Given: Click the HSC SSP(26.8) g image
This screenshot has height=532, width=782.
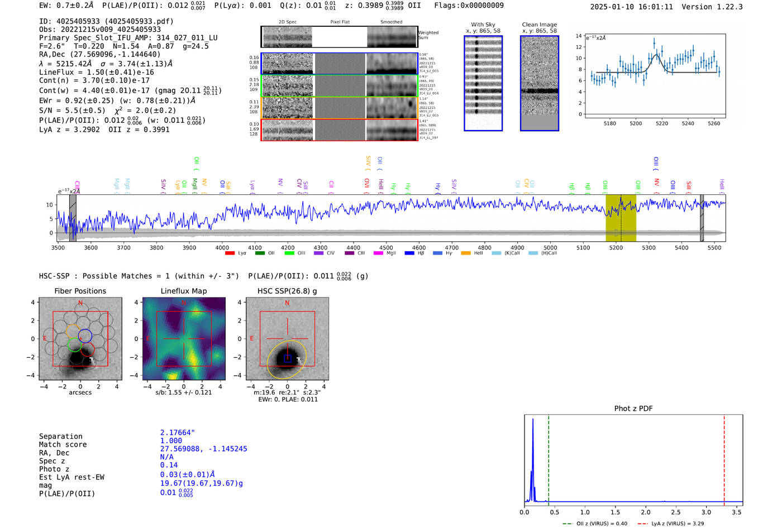Looking at the screenshot, I should point(287,339).
